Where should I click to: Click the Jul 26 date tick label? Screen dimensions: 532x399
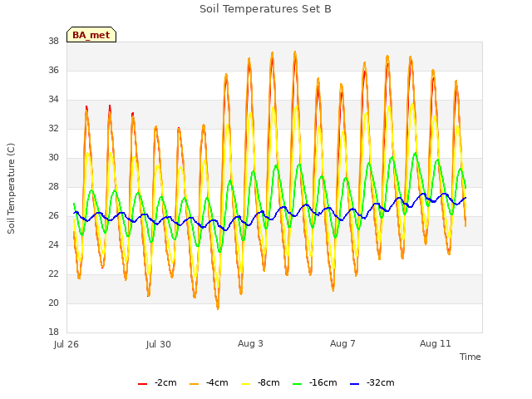(66, 344)
